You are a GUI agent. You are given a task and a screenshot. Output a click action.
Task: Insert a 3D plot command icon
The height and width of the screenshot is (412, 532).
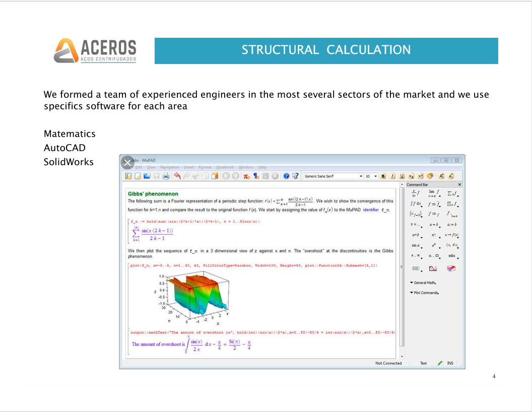tap(451, 268)
